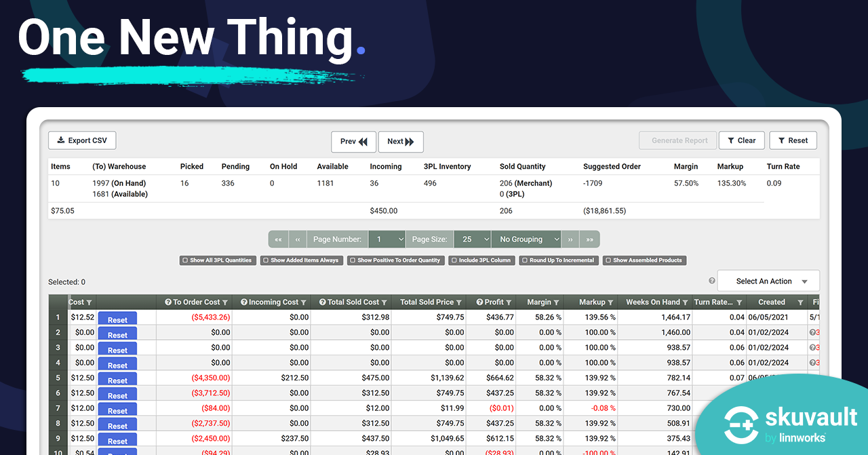Tick the Include 3PL Column checkbox

coord(454,260)
